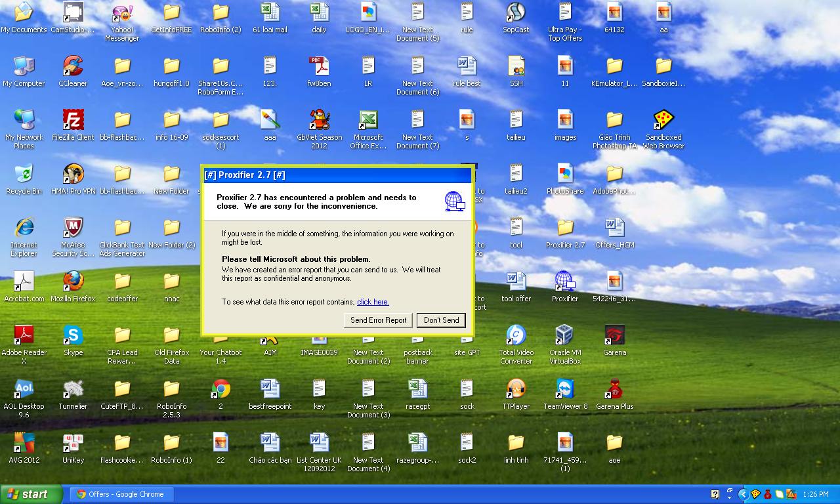The image size is (840, 504).
Task: Select the List Center UK 12092012 document
Action: (319, 452)
